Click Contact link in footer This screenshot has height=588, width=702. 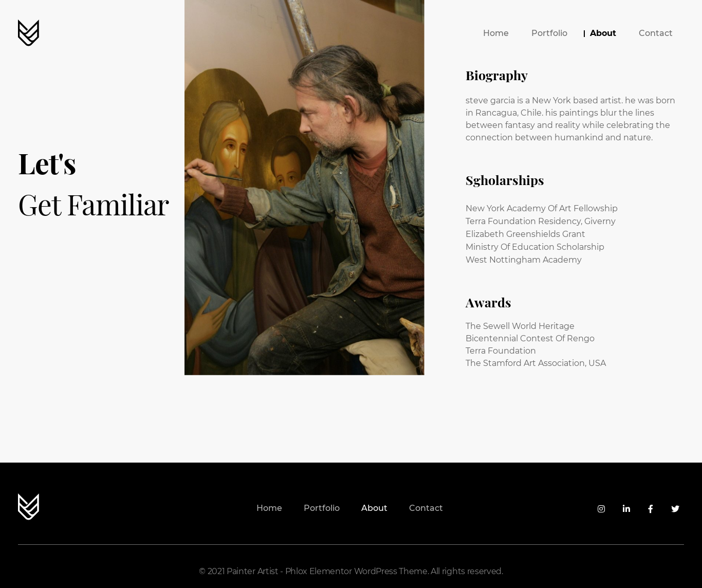tap(426, 508)
